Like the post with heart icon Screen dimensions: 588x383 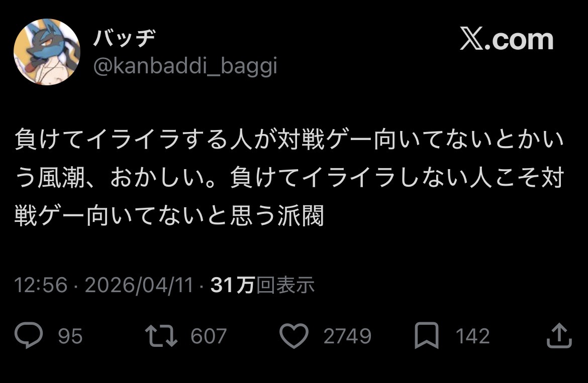(294, 335)
